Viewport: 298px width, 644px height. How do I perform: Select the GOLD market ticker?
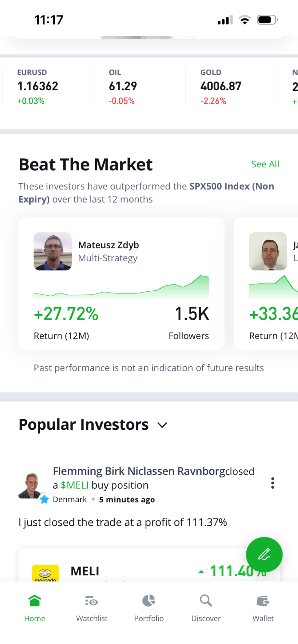[220, 86]
